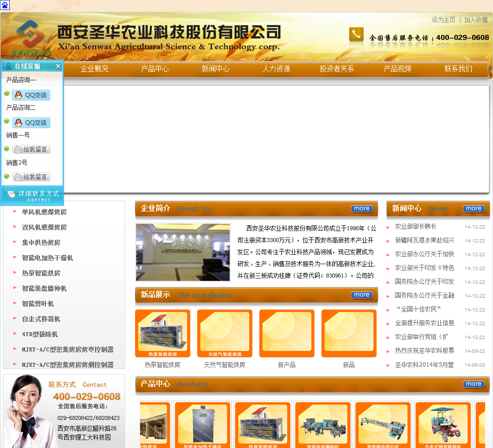Open the 产品中心 menu item
493x448 pixels.
155,69
